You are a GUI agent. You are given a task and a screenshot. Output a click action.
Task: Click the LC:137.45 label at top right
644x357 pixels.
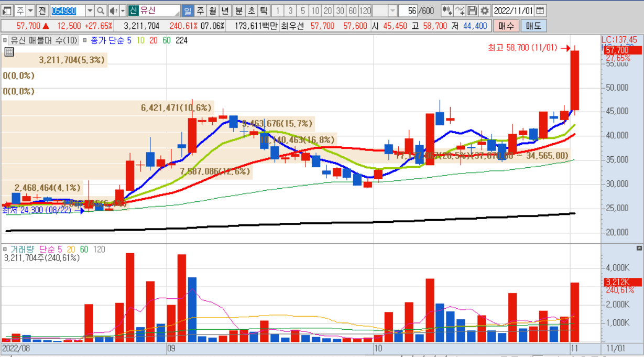coord(619,39)
